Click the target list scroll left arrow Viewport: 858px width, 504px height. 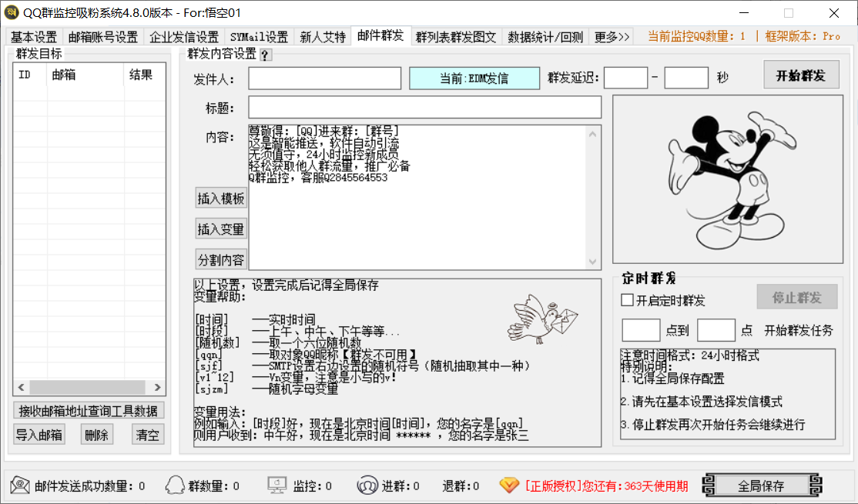[x=22, y=387]
